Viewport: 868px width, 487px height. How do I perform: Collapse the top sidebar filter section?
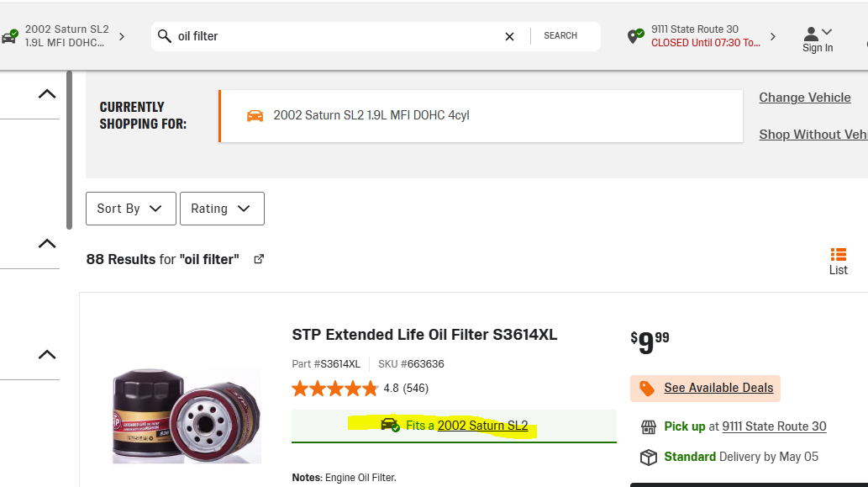point(47,94)
